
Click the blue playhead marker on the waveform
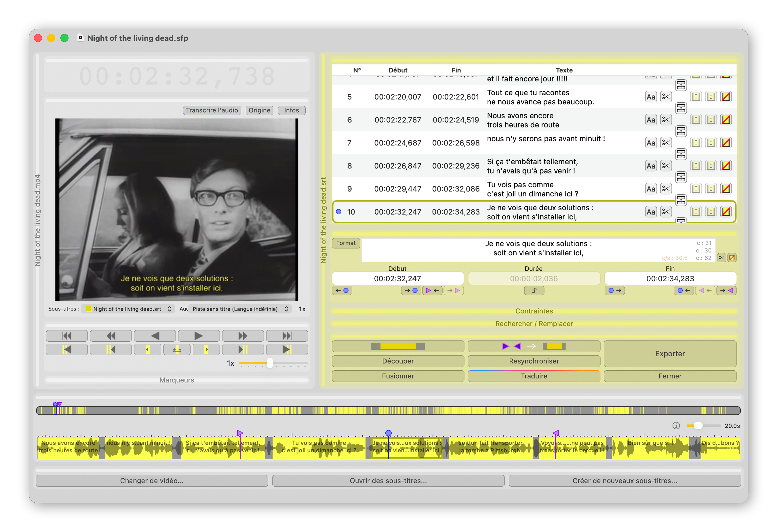(388, 433)
